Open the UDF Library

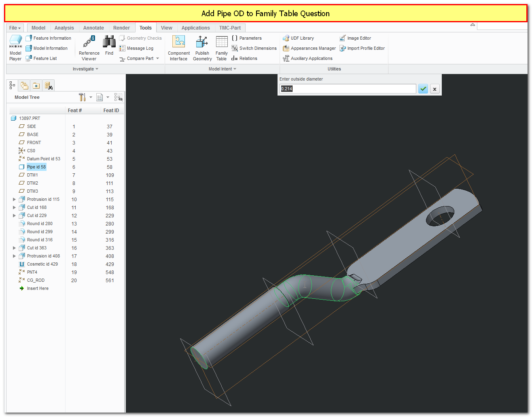[299, 38]
